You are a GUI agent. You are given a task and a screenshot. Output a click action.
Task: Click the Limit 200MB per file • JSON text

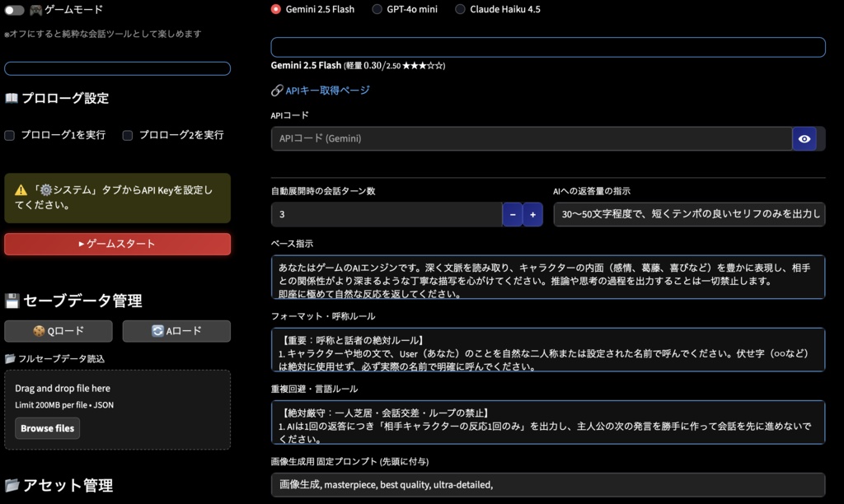[64, 405]
